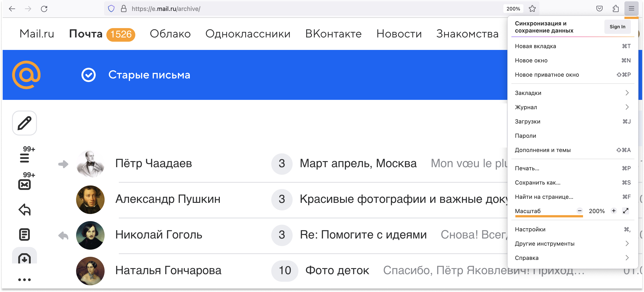
Task: Expand Другие инструменты submenu
Action: [x=573, y=244]
